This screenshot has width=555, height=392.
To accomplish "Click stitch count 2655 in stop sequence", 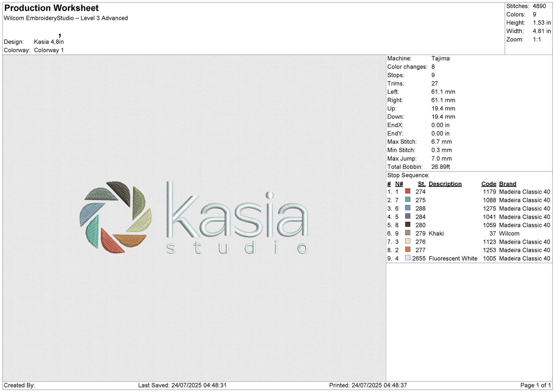I will click(x=419, y=258).
